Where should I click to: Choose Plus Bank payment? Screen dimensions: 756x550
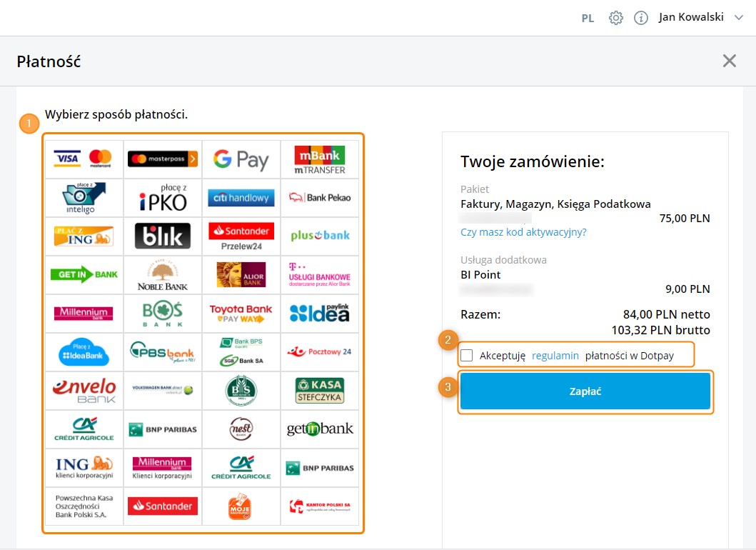[320, 236]
